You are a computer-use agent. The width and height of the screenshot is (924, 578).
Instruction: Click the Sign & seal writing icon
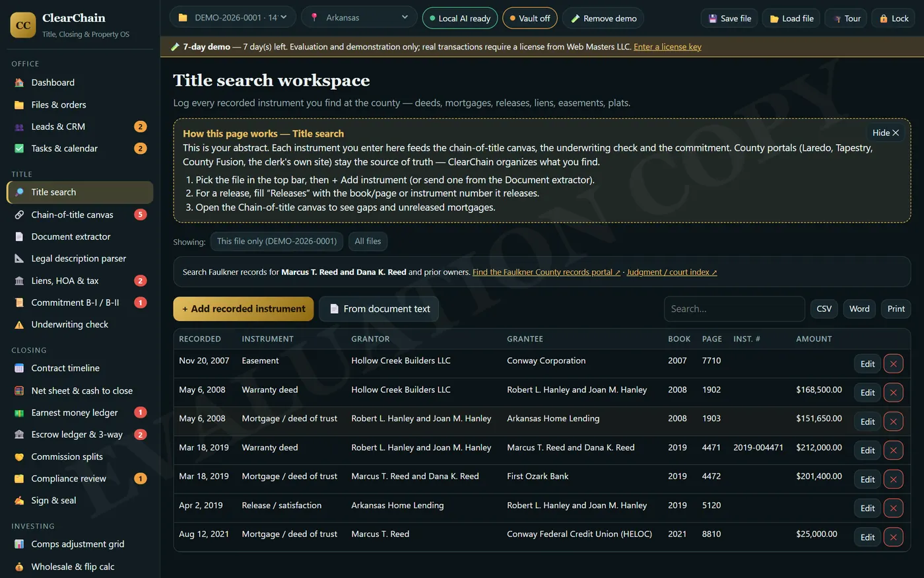pos(19,501)
